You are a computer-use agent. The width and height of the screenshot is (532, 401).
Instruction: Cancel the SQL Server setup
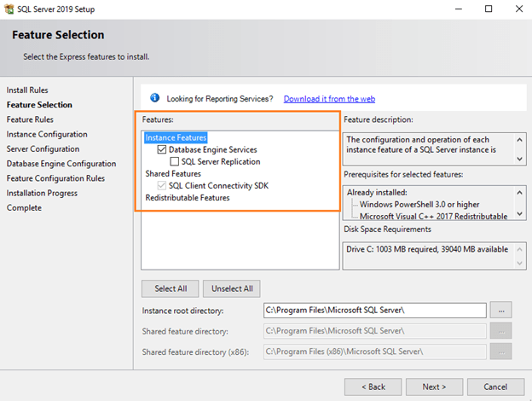coord(495,386)
